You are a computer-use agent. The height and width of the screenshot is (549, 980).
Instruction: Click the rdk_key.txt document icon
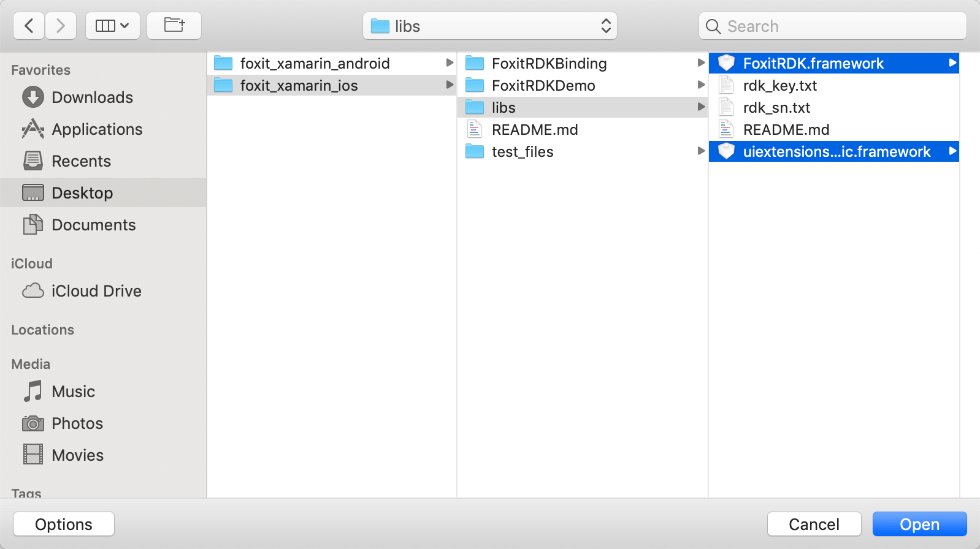tap(726, 85)
